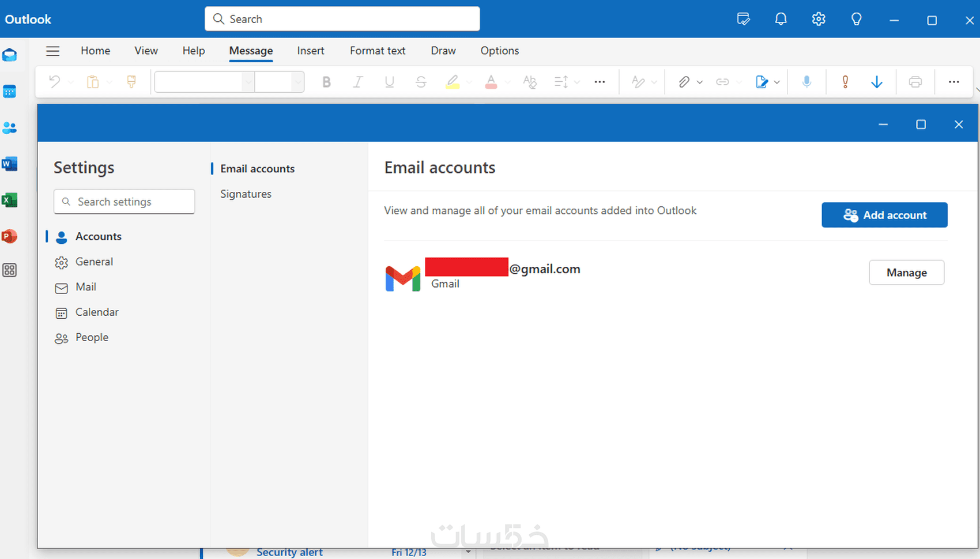Screen dimensions: 980x559
Task: Open the Format text ribbon tab
Action: click(x=378, y=51)
